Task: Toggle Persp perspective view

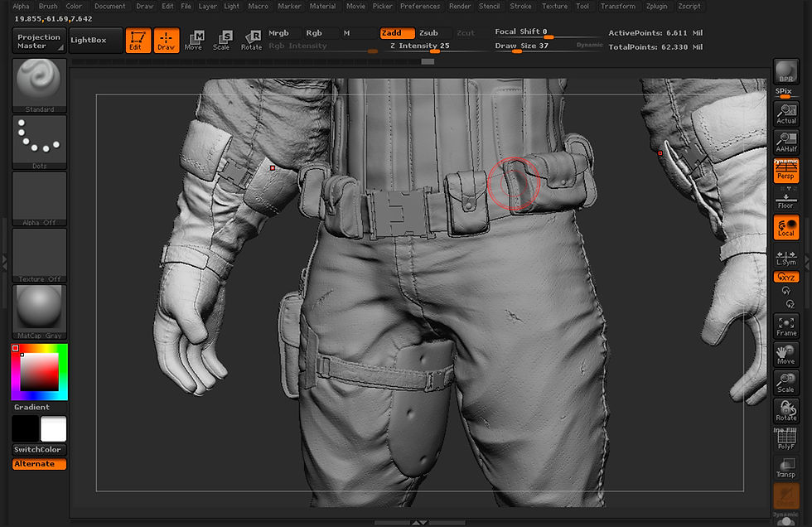Action: point(785,171)
